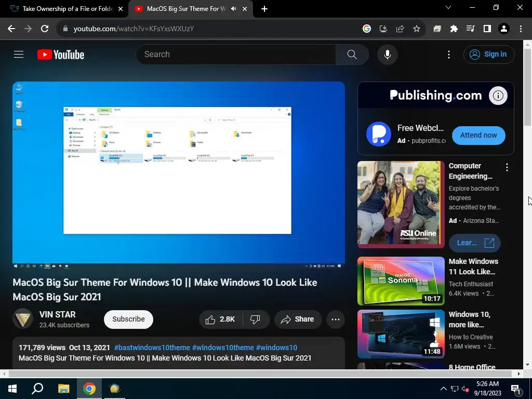Click the address bar URL
This screenshot has height=399, width=532.
coord(134,29)
